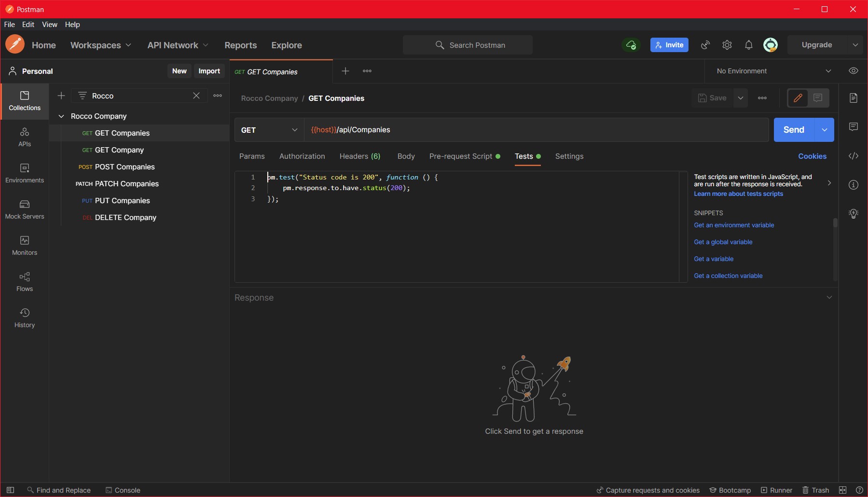
Task: Click the plus icon to create a collection
Action: tap(61, 96)
